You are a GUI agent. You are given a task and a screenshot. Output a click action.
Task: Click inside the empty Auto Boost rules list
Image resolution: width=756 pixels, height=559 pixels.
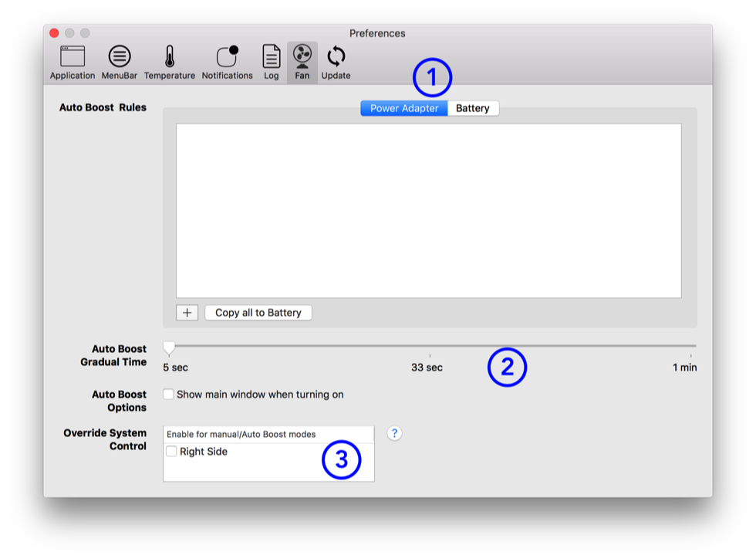pyautogui.click(x=428, y=210)
